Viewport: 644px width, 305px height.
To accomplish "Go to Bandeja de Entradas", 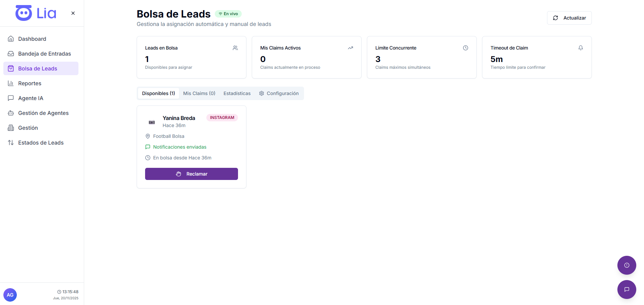I will coord(44,54).
